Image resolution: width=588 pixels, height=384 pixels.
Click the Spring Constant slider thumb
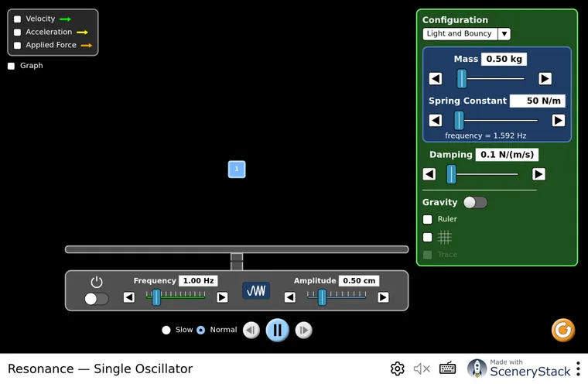pyautogui.click(x=459, y=121)
